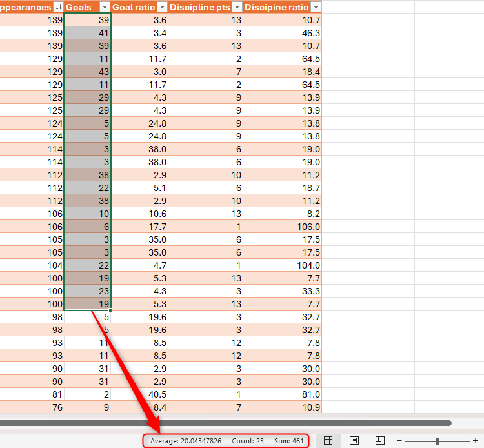Click the Average value in status bar
Screen dimensions: 484x448
pyautogui.click(x=186, y=441)
